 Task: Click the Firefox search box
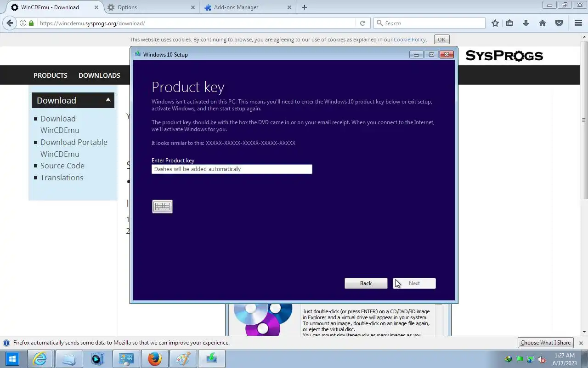point(430,23)
